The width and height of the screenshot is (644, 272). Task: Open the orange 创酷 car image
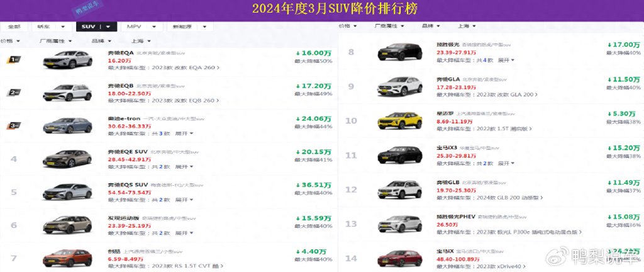tap(67, 258)
